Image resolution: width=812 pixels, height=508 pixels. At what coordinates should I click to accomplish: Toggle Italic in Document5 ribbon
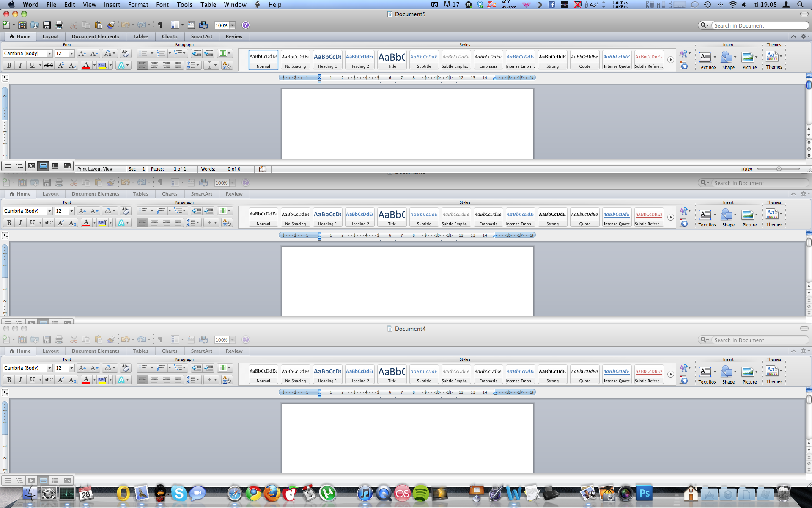coord(20,65)
